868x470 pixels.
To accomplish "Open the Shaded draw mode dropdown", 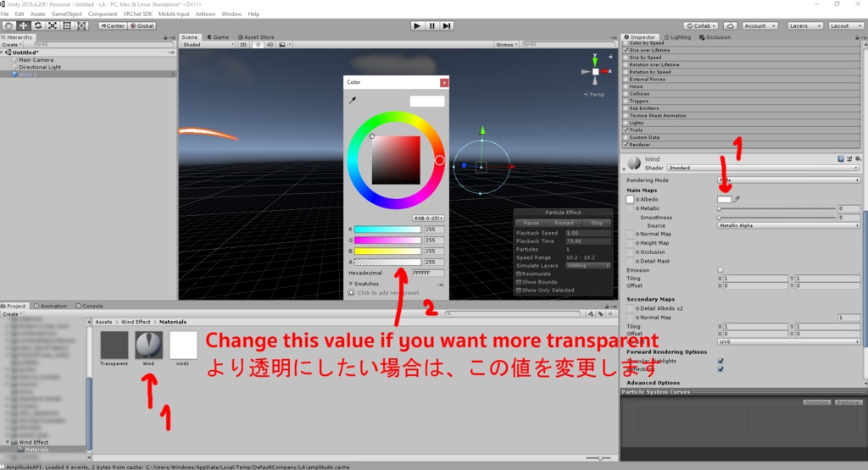I will (x=208, y=44).
